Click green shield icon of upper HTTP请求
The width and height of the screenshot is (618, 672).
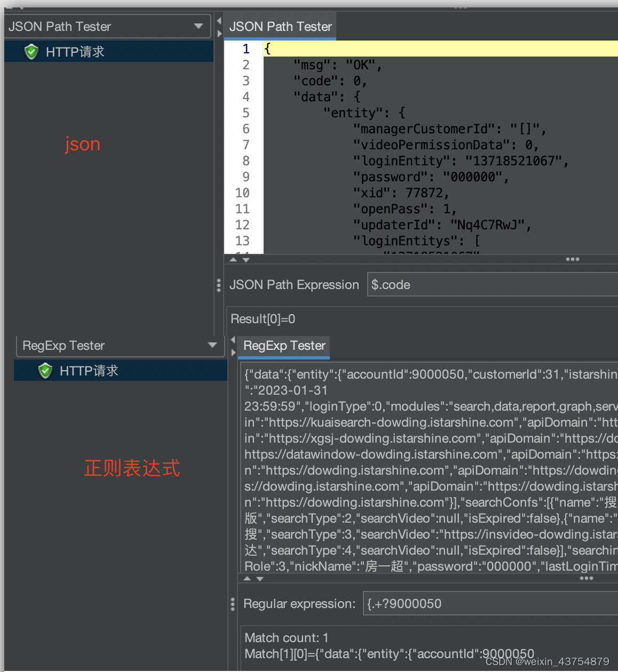point(31,52)
